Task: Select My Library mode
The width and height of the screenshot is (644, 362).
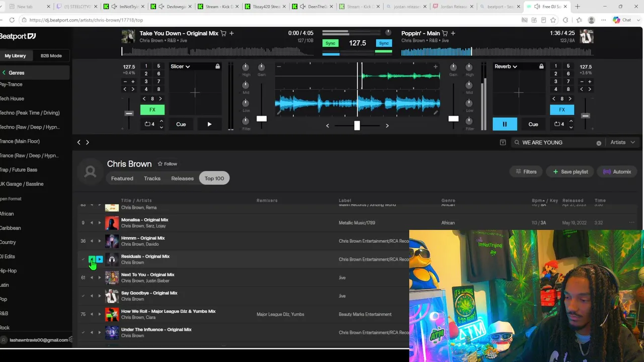Action: click(x=15, y=56)
